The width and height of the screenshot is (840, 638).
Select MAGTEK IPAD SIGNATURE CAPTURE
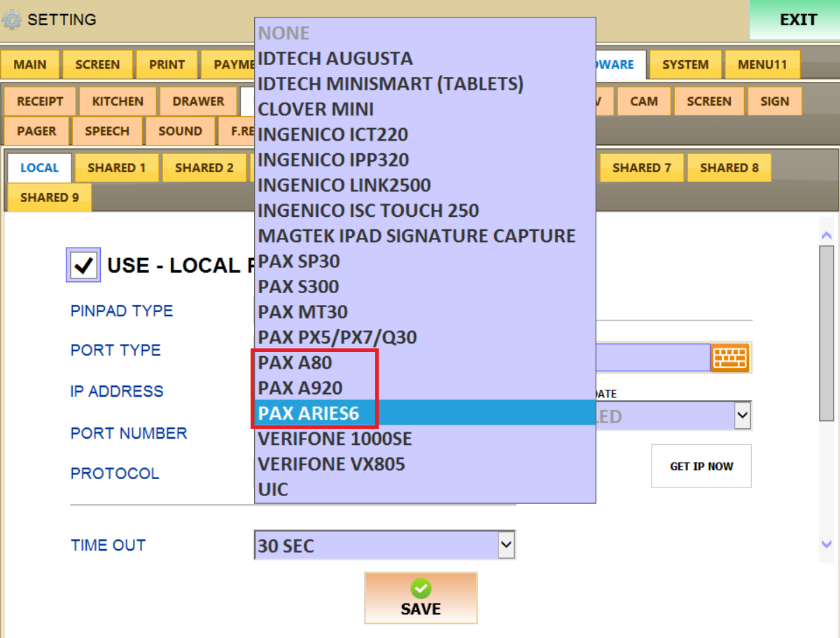(425, 236)
